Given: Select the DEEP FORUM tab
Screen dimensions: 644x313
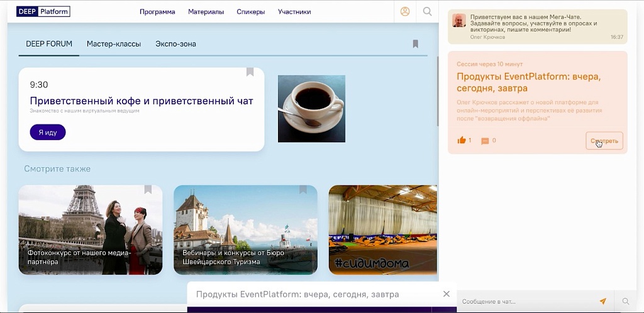Looking at the screenshot, I should click(49, 44).
